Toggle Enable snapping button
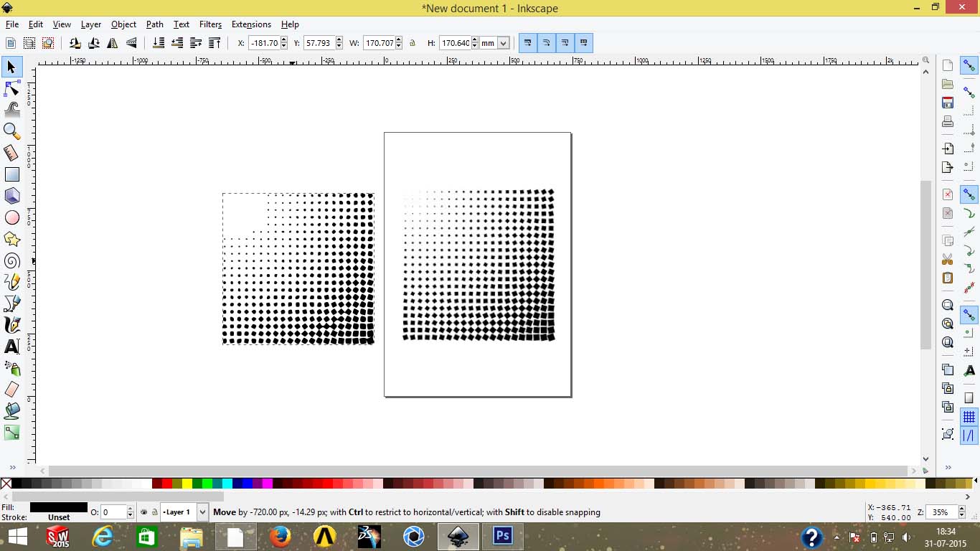 969,66
